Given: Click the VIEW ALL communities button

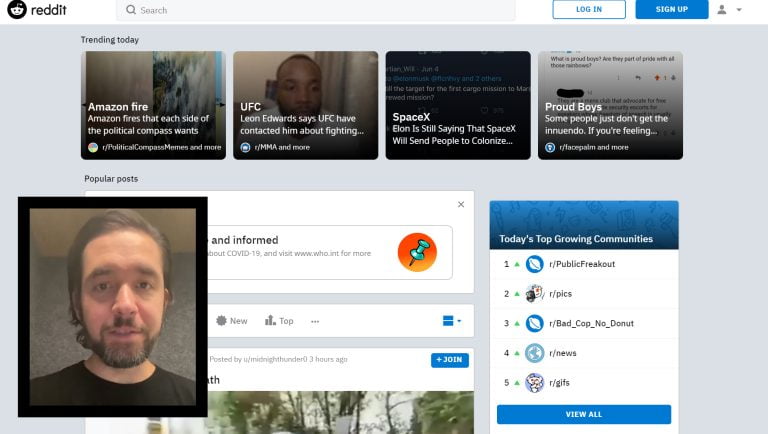Looking at the screenshot, I should 584,414.
